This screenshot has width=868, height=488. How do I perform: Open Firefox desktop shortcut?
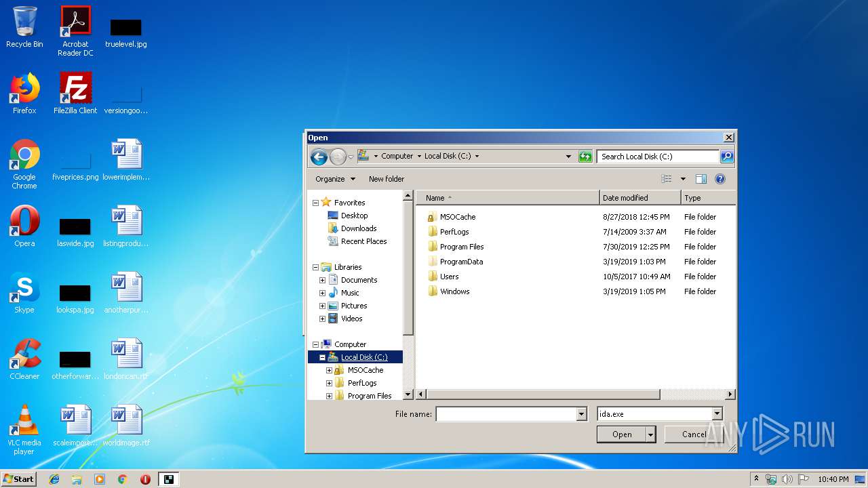[24, 94]
